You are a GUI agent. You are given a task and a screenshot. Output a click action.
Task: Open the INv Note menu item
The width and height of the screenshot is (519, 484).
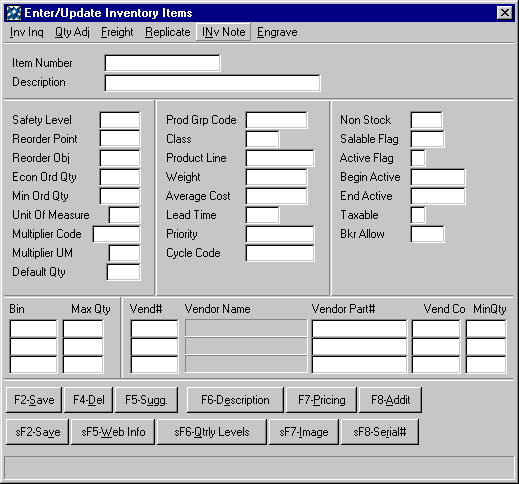pos(223,32)
